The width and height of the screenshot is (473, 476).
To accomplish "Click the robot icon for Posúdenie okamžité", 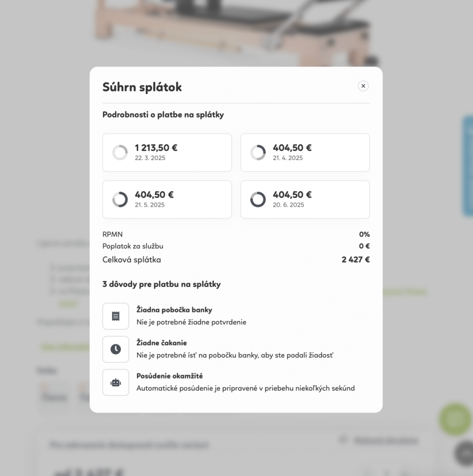I will click(116, 382).
